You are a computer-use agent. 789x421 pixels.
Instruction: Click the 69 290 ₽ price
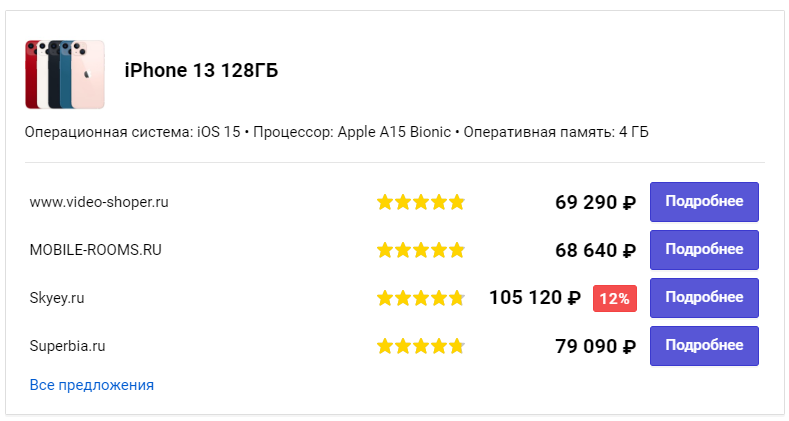point(595,202)
